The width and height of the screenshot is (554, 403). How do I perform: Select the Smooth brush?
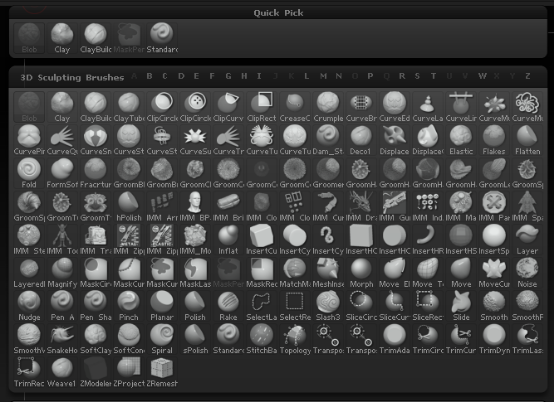click(x=494, y=306)
